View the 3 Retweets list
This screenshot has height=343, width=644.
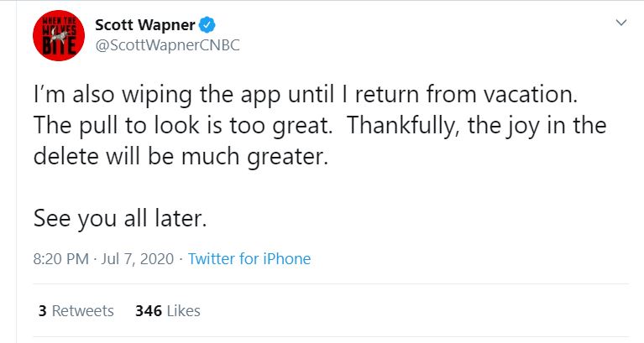click(x=76, y=311)
